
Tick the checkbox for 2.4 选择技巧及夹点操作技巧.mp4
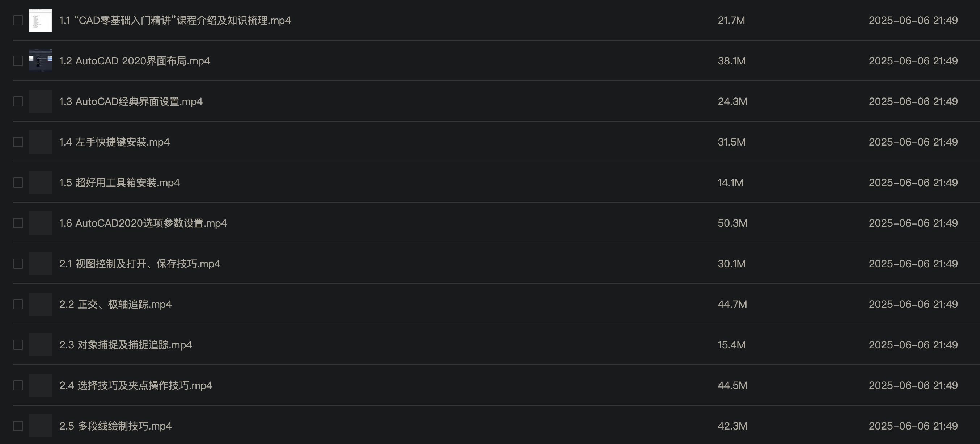[18, 385]
